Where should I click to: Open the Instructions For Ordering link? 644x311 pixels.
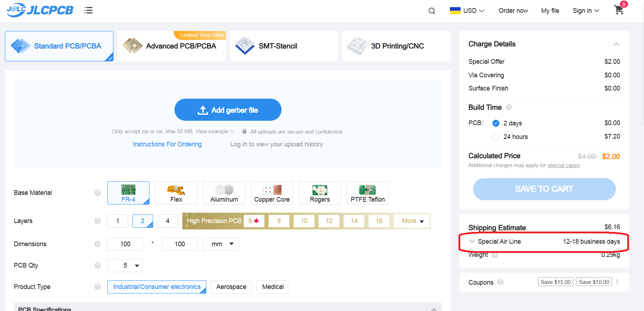pyautogui.click(x=167, y=144)
